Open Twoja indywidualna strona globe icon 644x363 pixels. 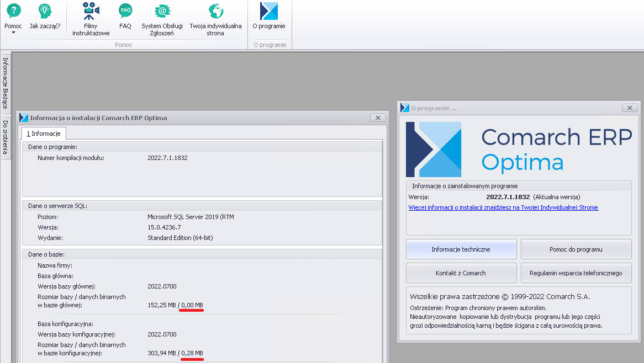click(215, 11)
